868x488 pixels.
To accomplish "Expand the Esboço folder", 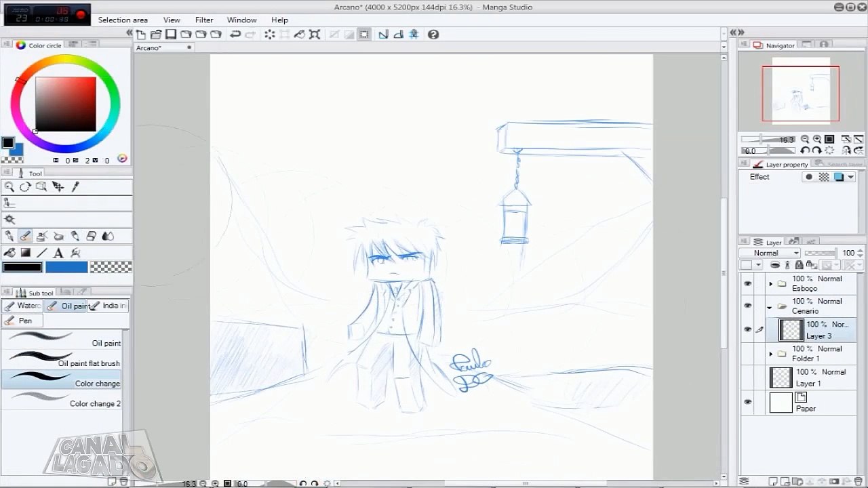I will point(771,284).
